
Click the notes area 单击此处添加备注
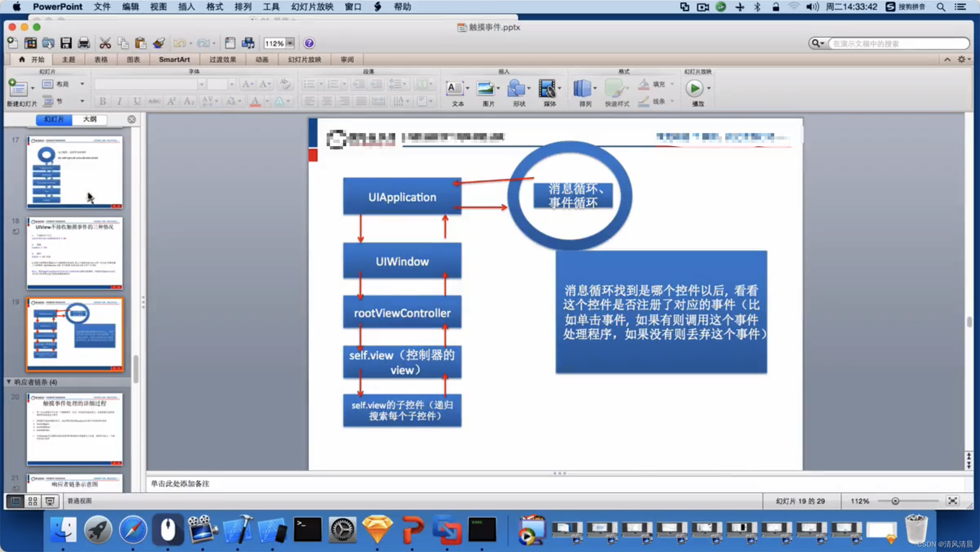pos(180,483)
